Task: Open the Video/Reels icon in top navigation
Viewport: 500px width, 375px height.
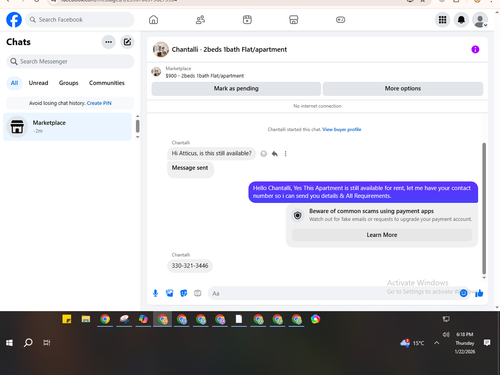Action: coord(247,20)
